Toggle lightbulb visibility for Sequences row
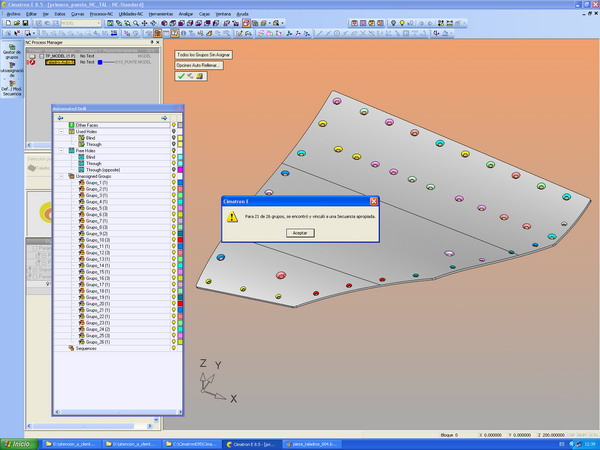 (174, 348)
